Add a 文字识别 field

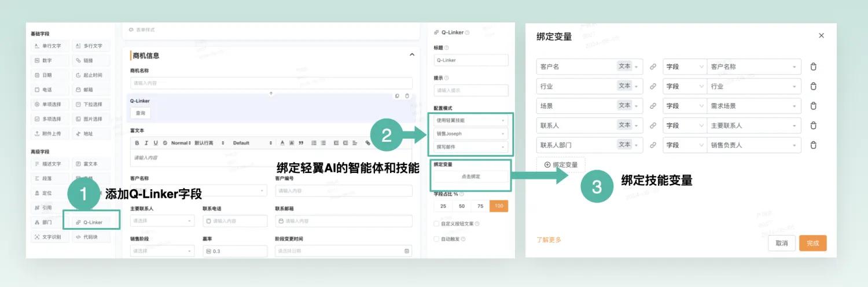pos(49,237)
